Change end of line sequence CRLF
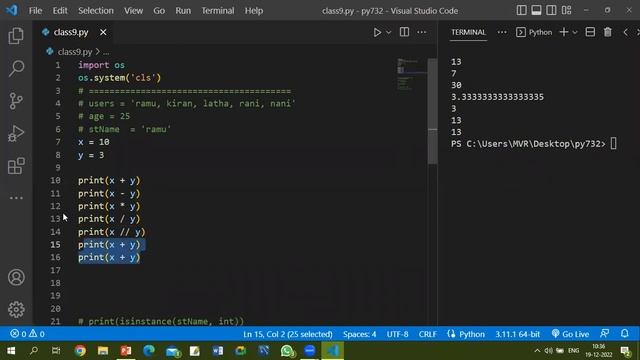 tap(427, 334)
